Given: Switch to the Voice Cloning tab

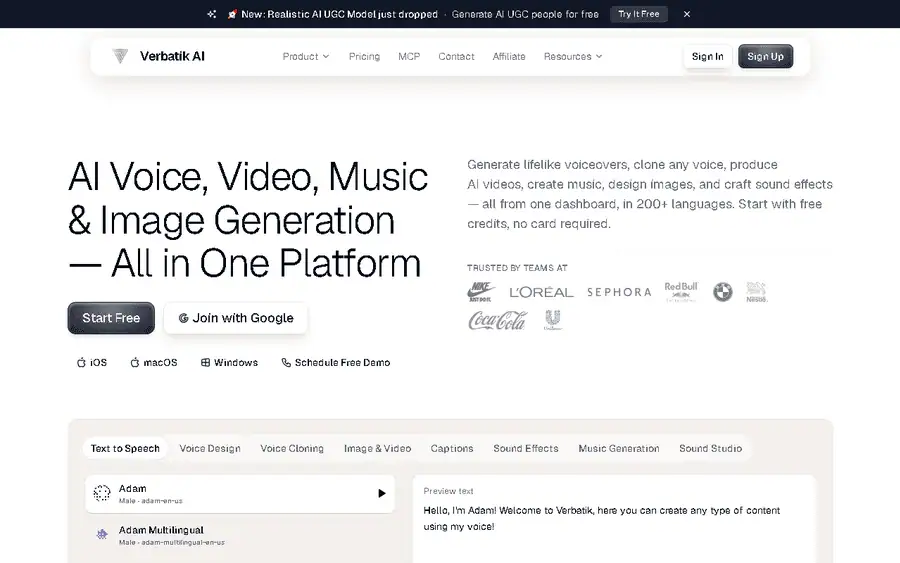Looking at the screenshot, I should point(292,448).
